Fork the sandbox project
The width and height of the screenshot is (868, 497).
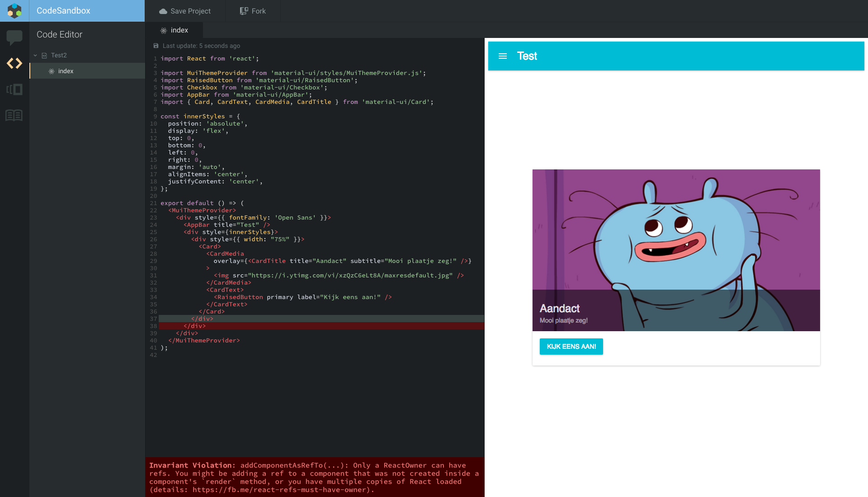(253, 11)
